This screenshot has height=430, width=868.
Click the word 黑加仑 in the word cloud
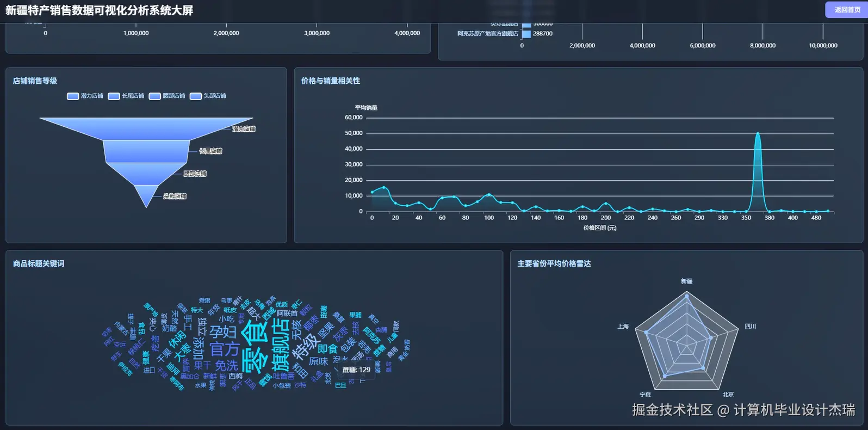[x=190, y=376]
